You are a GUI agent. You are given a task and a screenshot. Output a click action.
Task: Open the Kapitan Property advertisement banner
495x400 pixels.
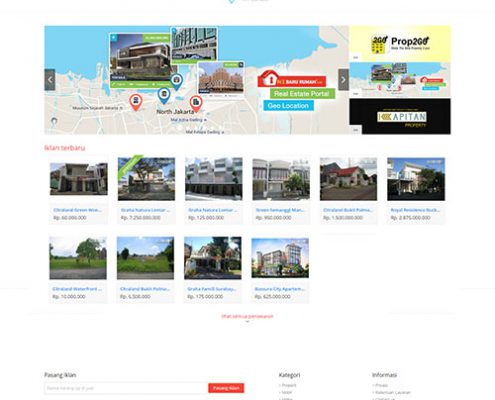click(x=400, y=116)
